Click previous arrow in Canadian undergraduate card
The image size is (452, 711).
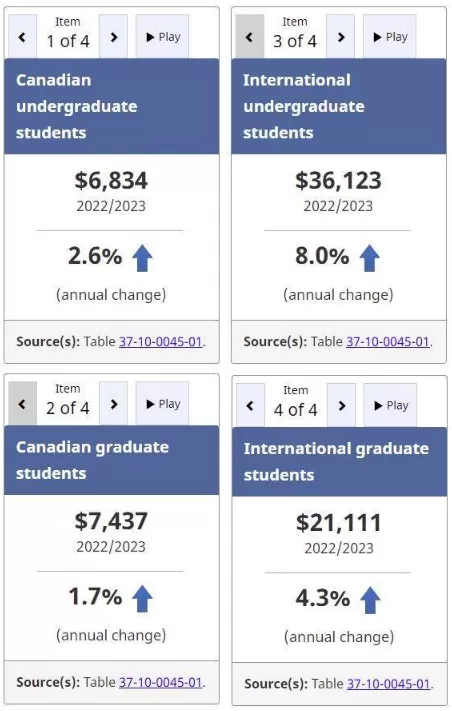click(22, 37)
